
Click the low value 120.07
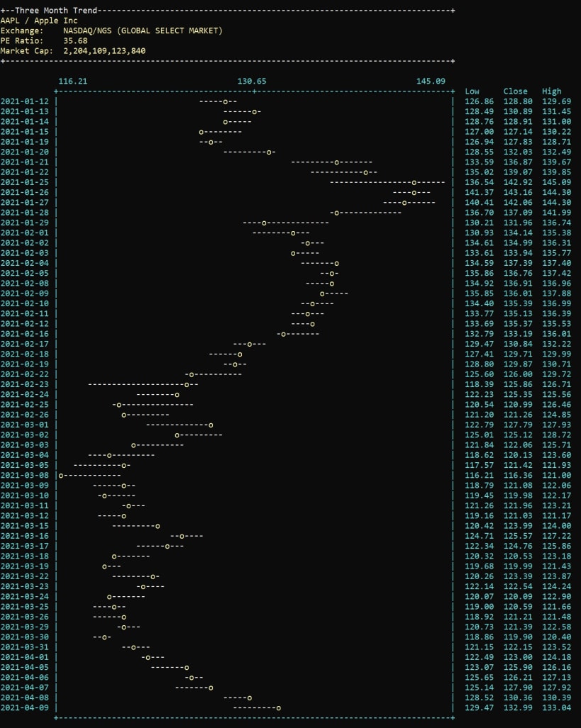coord(480,597)
